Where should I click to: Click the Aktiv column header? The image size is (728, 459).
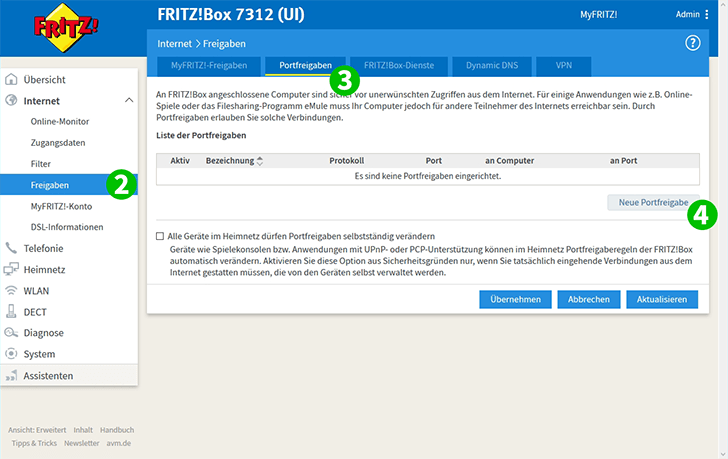coord(180,161)
